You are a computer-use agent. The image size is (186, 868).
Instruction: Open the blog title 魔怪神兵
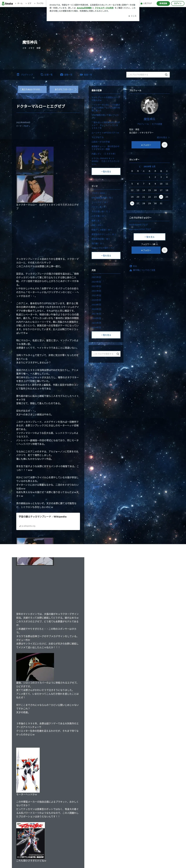tap(30, 42)
